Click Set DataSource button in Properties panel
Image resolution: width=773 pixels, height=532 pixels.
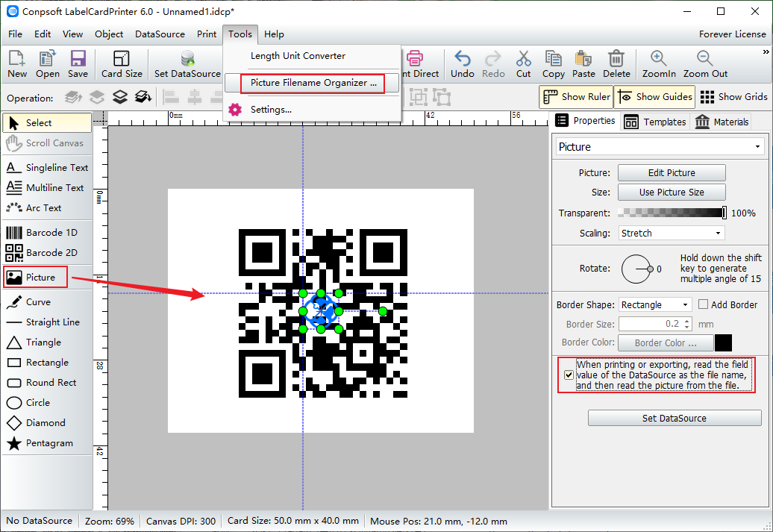coord(675,418)
